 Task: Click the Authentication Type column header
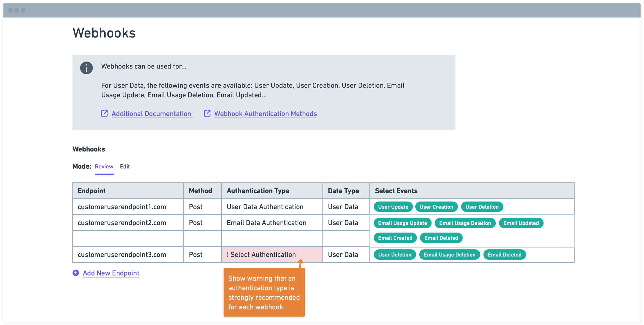258,191
